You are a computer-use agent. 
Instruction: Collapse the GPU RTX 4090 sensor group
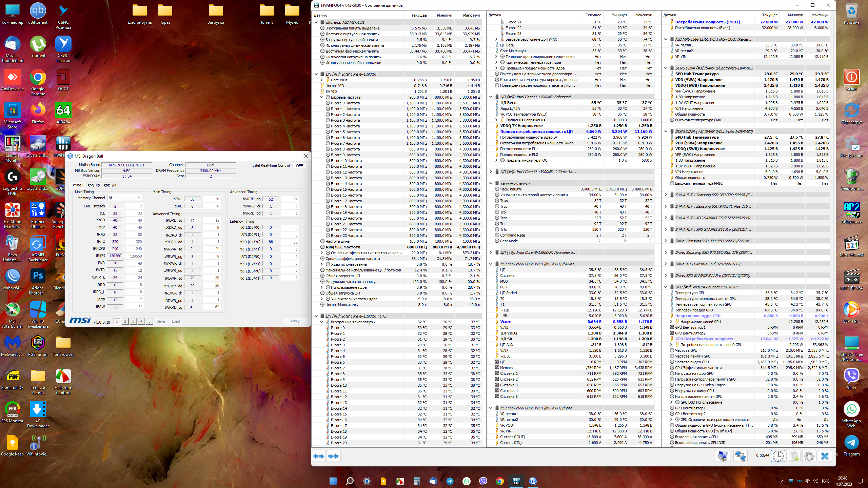pyautogui.click(x=666, y=287)
